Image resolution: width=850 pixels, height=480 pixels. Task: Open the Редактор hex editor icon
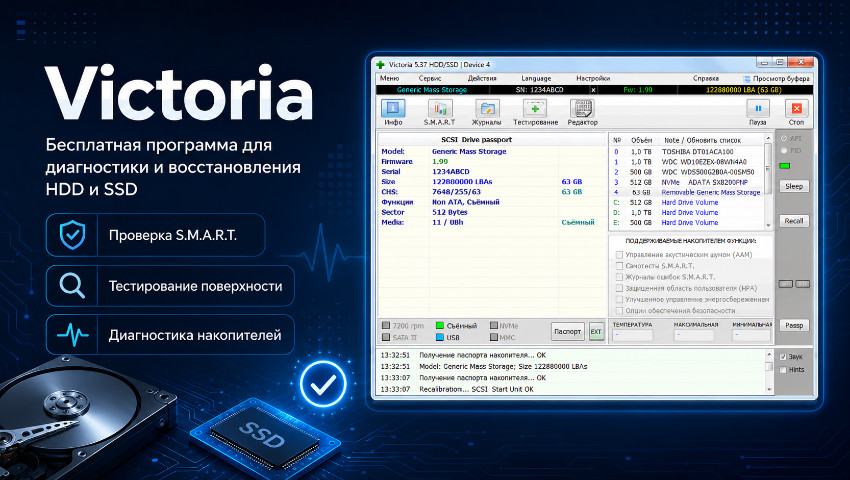pos(582,109)
